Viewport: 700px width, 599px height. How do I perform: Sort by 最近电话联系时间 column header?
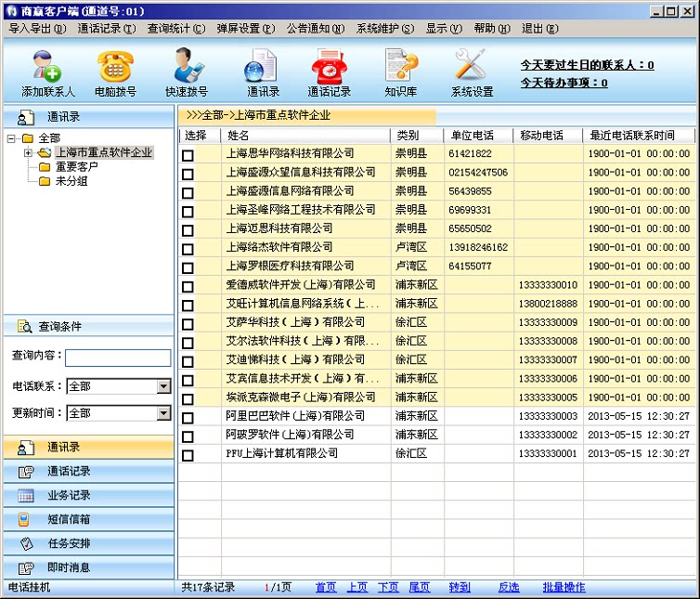click(639, 136)
